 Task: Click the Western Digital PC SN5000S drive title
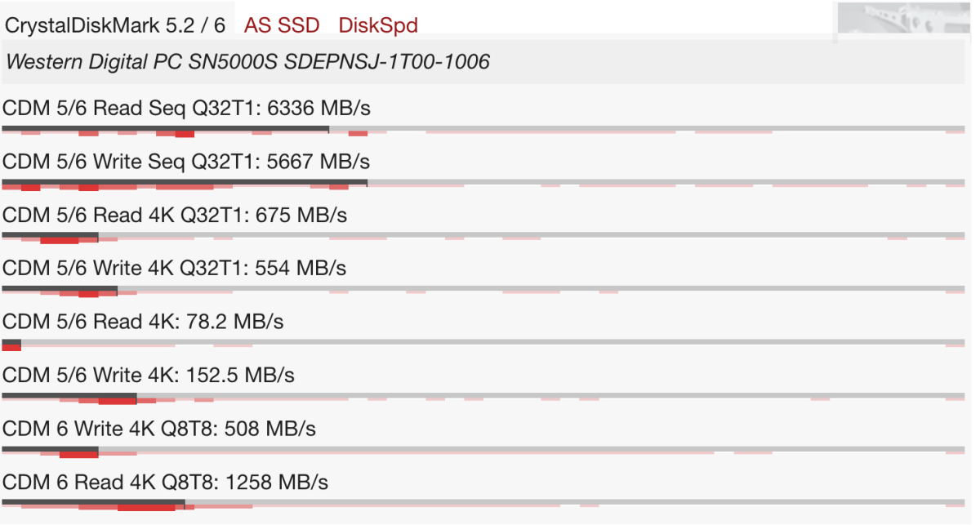click(247, 61)
